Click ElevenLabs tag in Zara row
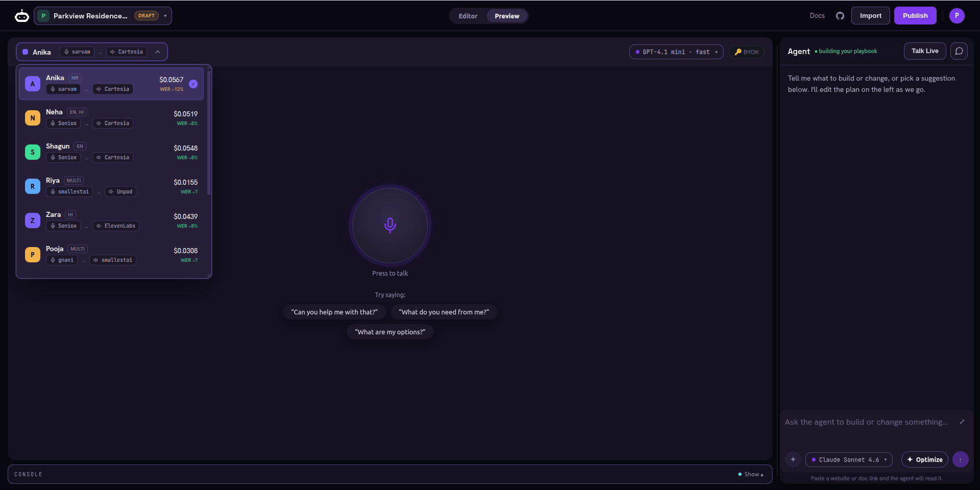 click(116, 226)
